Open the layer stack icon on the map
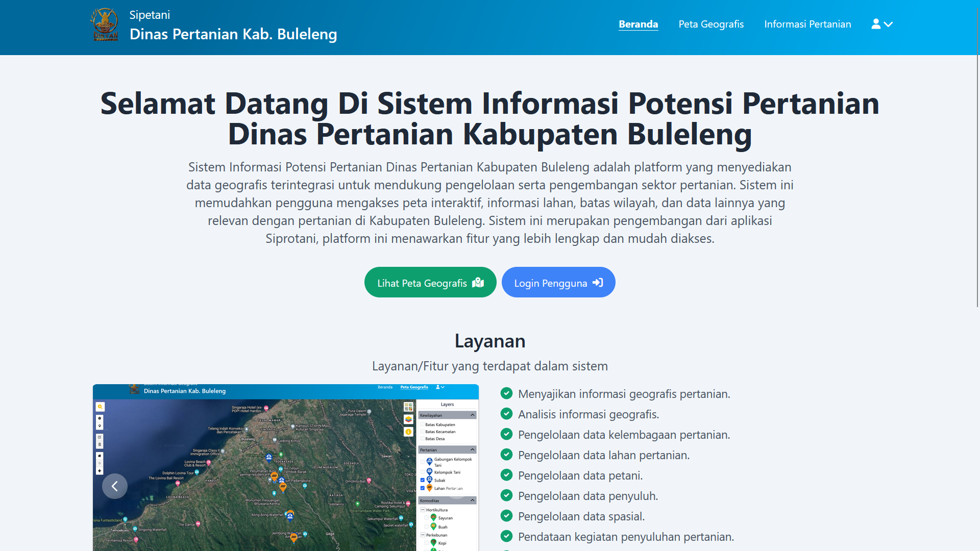The image size is (980, 551). coord(408,419)
